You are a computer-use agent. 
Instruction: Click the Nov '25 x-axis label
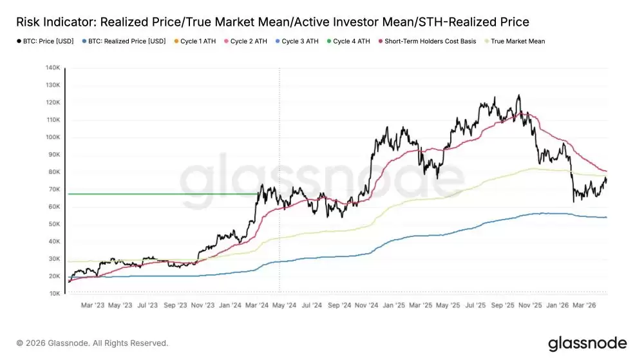click(x=530, y=305)
